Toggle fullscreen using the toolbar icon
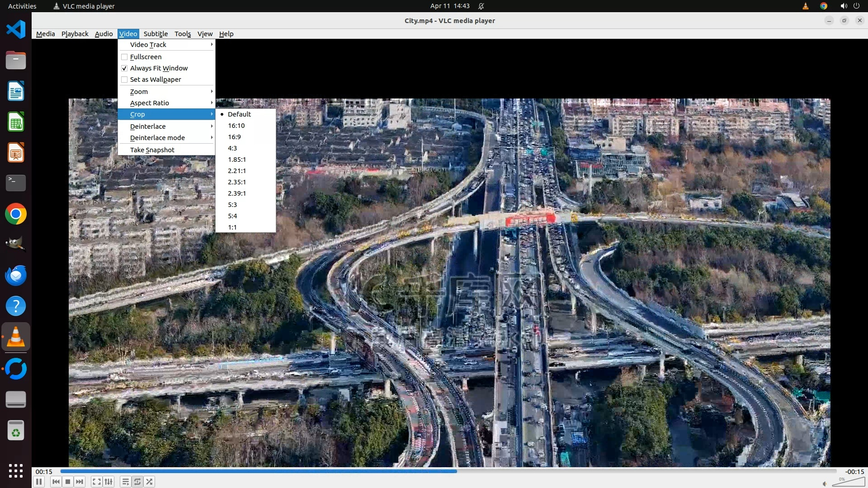This screenshot has height=488, width=868. tap(96, 482)
